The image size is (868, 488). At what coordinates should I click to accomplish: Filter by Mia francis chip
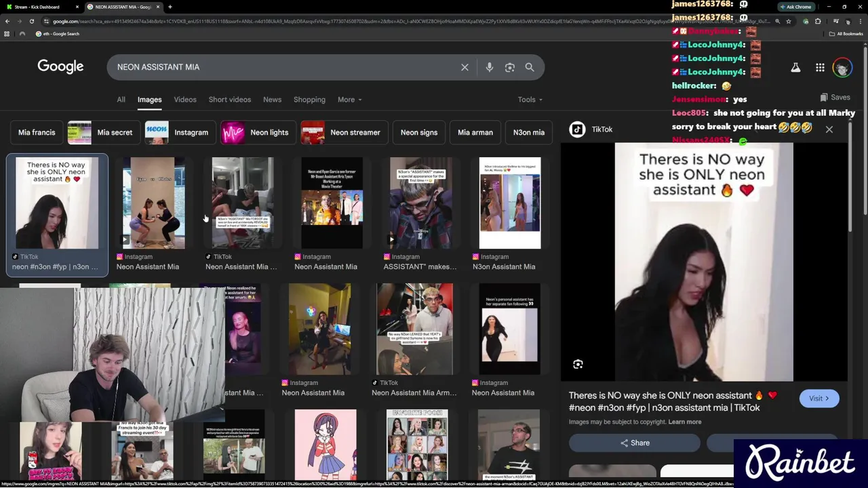(x=37, y=132)
